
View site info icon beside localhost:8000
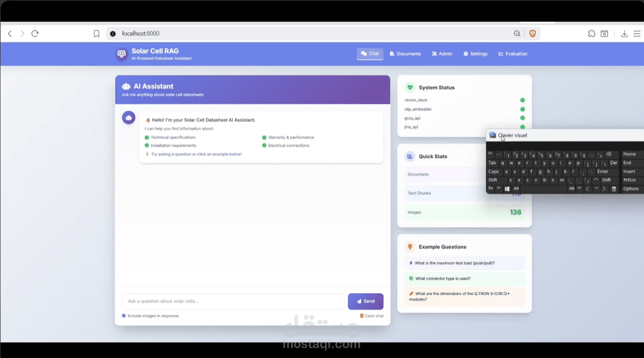pyautogui.click(x=113, y=34)
